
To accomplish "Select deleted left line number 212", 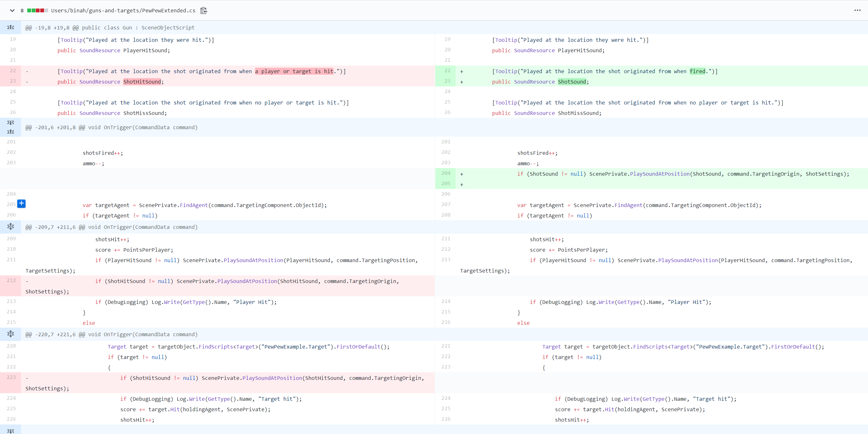I will [x=11, y=280].
